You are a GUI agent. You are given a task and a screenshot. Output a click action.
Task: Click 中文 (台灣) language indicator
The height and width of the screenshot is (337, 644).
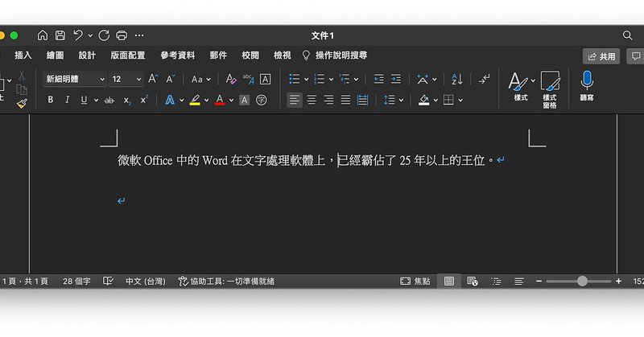pyautogui.click(x=146, y=282)
